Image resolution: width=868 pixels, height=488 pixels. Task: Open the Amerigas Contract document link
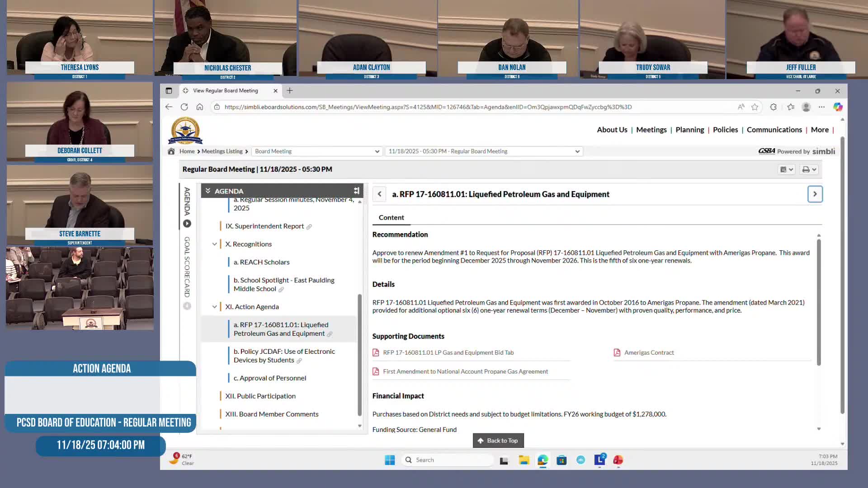click(x=649, y=352)
